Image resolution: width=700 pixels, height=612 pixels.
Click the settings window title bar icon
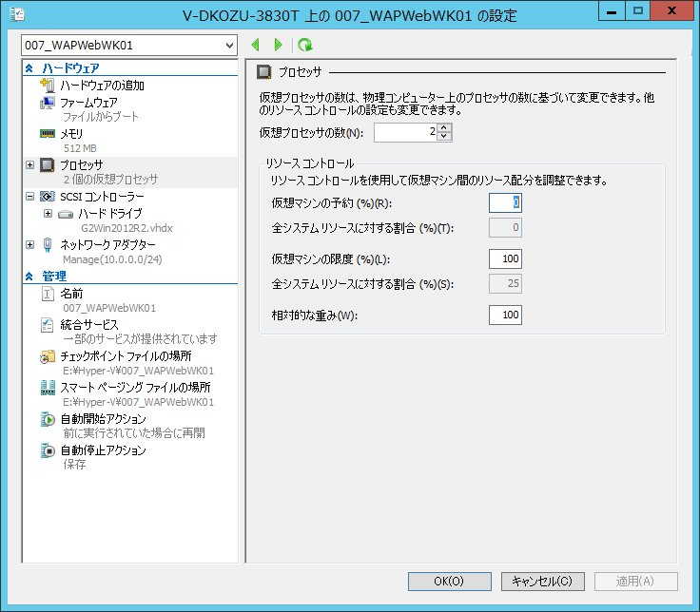pos(17,14)
